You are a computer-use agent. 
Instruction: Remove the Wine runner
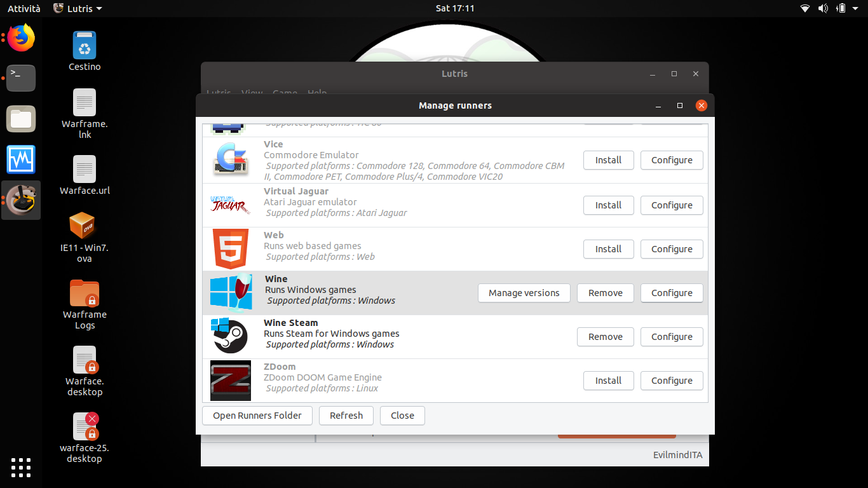606,293
